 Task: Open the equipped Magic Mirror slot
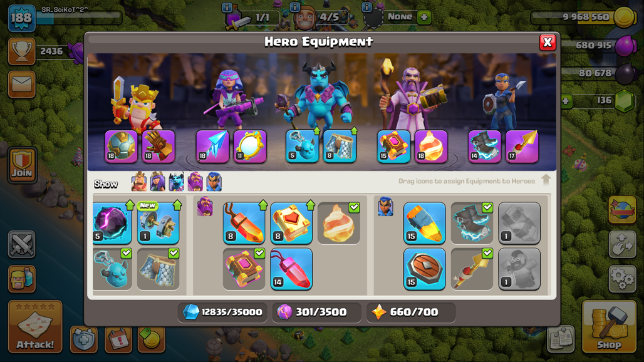click(250, 146)
